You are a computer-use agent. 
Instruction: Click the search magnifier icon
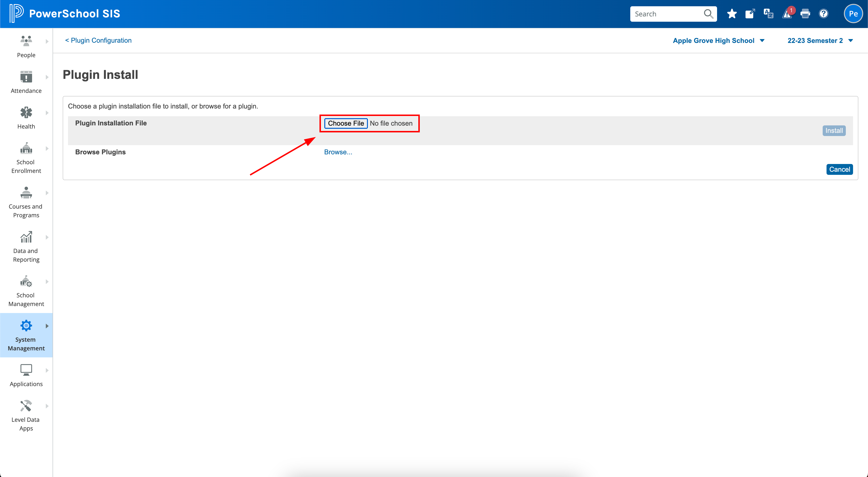pyautogui.click(x=708, y=14)
